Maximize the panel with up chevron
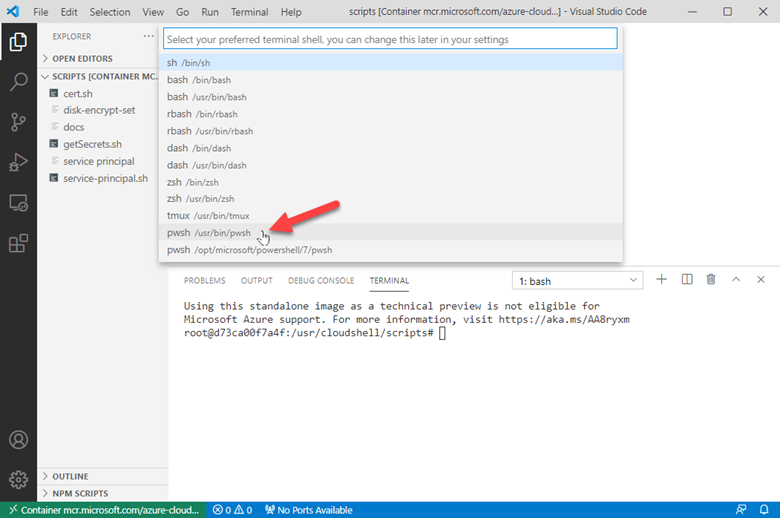Image resolution: width=780 pixels, height=518 pixels. pyautogui.click(x=736, y=280)
